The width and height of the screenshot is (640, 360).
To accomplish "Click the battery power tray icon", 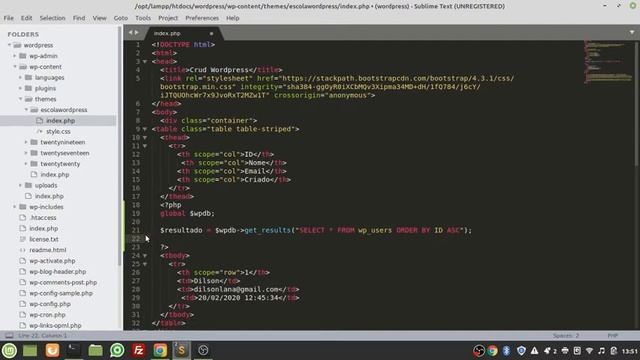I will coord(613,351).
